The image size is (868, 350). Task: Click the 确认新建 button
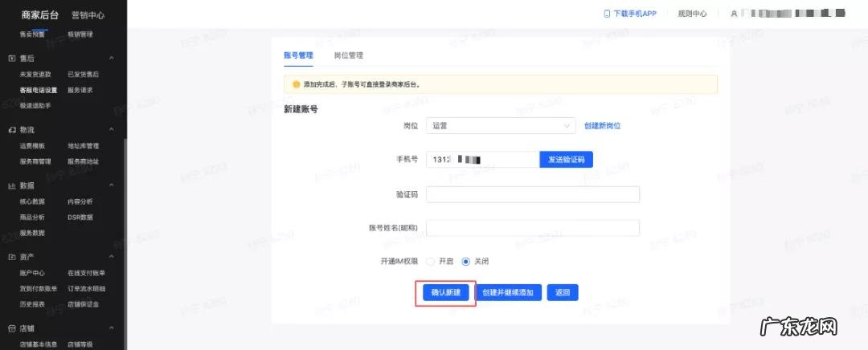click(x=445, y=293)
